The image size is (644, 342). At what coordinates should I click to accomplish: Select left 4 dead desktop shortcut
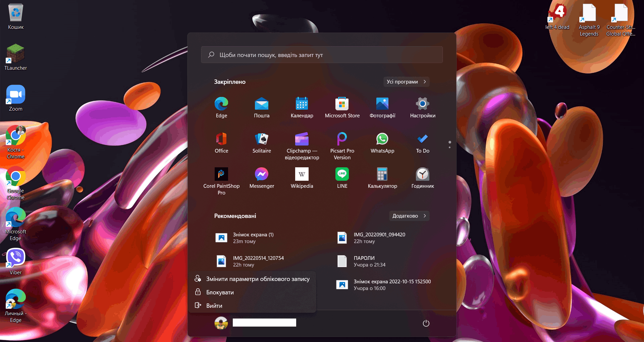(557, 16)
